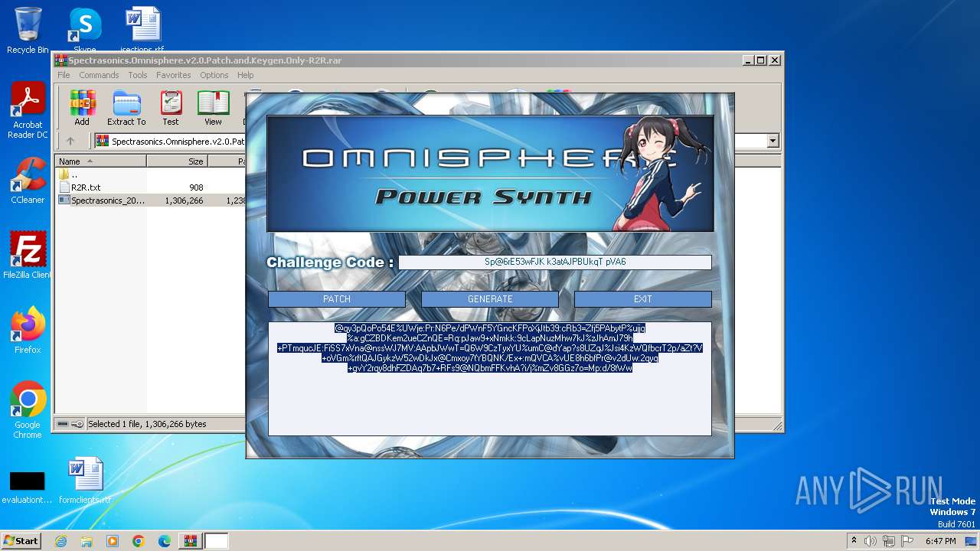
Task: Select the Spectrasonics_20... executable row
Action: (149, 201)
